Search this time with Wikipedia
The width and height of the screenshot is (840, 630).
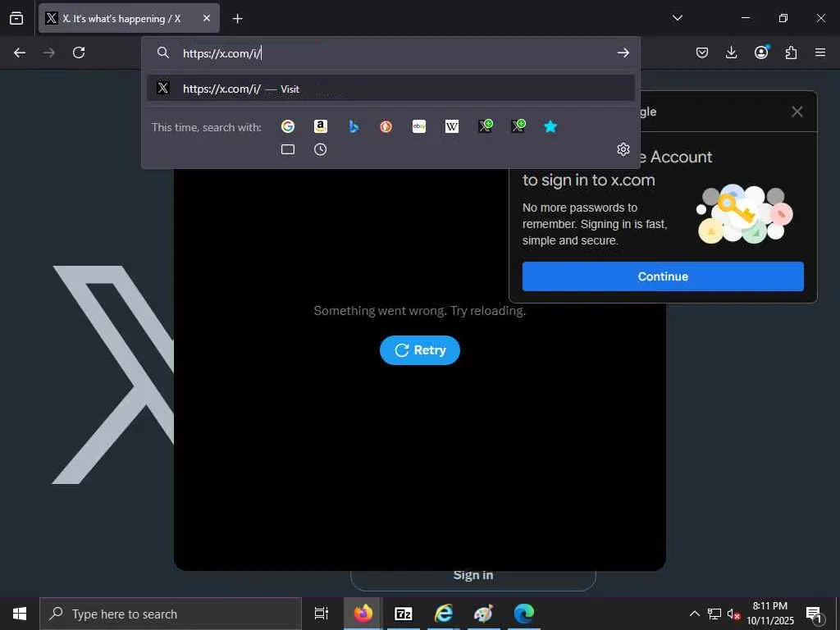(452, 126)
